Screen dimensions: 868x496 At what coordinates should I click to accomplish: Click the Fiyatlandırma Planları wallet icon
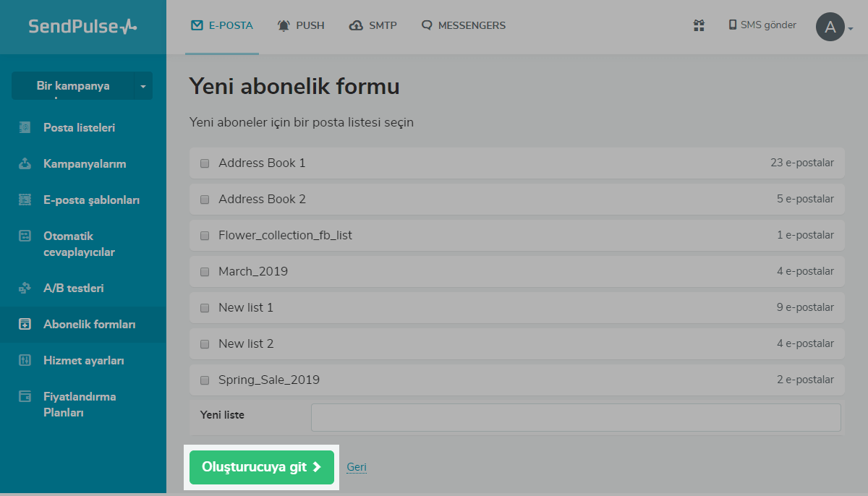pyautogui.click(x=25, y=396)
